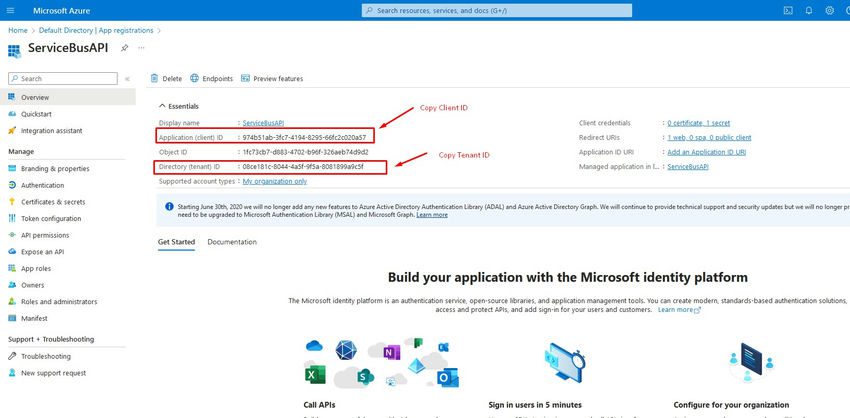Click the Delete trash icon
Screen dimensions: 850x418
coord(154,79)
